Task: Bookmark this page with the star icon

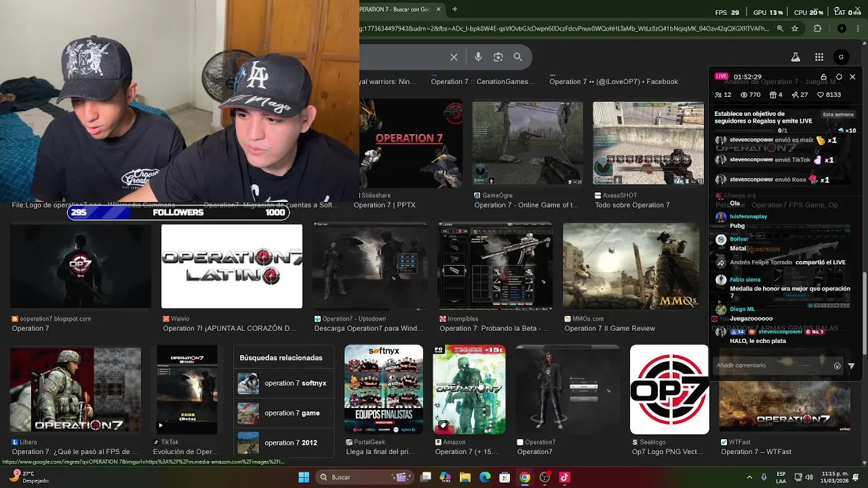Action: pyautogui.click(x=795, y=28)
